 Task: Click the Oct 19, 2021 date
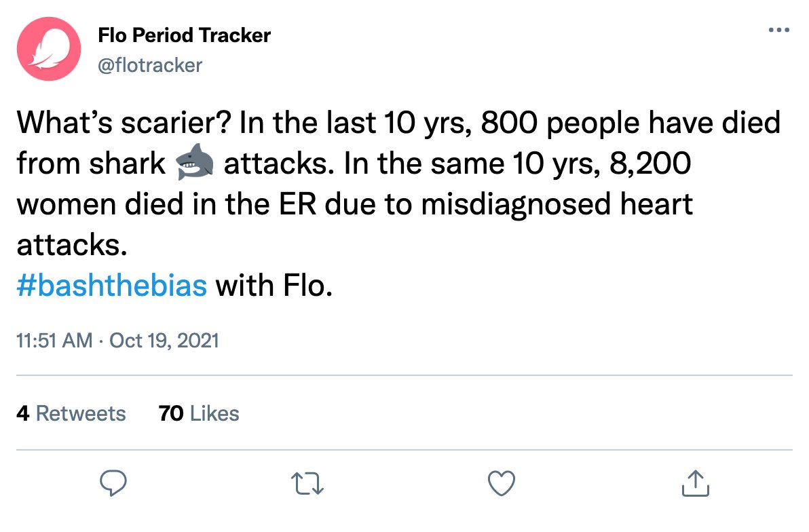pyautogui.click(x=164, y=341)
